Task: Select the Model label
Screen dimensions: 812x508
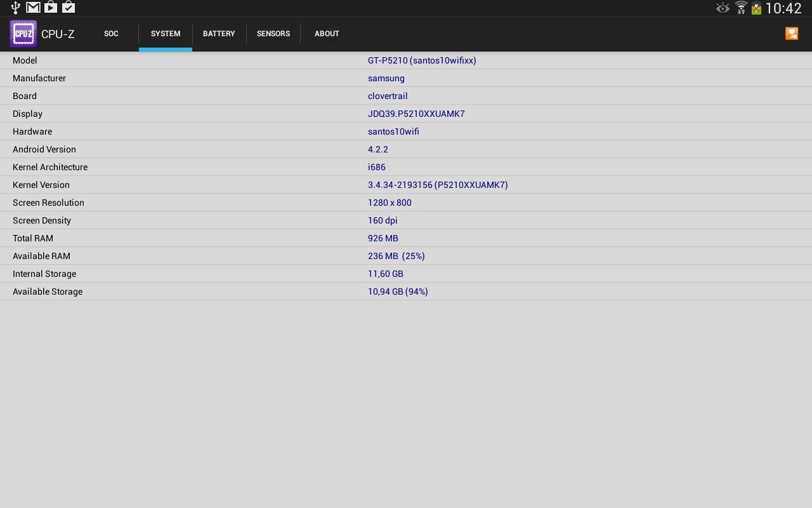Action: point(25,60)
